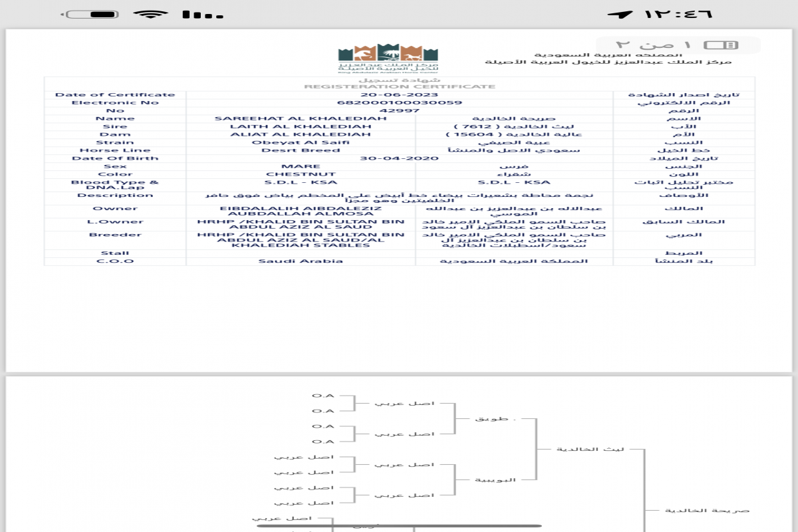Viewport: 798px width, 532px height.
Task: Tap the sire LAITH AL KHALEDIAH cell
Action: pos(301,126)
